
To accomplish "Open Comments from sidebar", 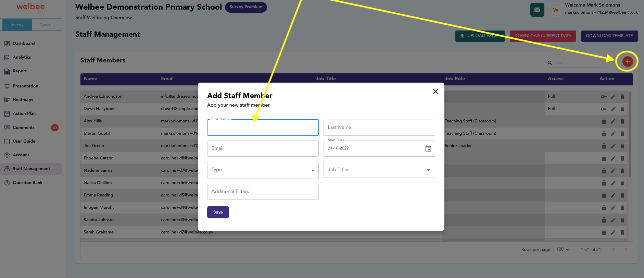I will point(31,128).
